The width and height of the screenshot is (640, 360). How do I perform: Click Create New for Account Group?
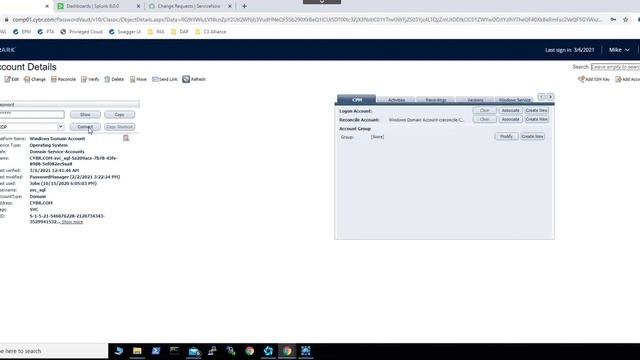tap(533, 136)
